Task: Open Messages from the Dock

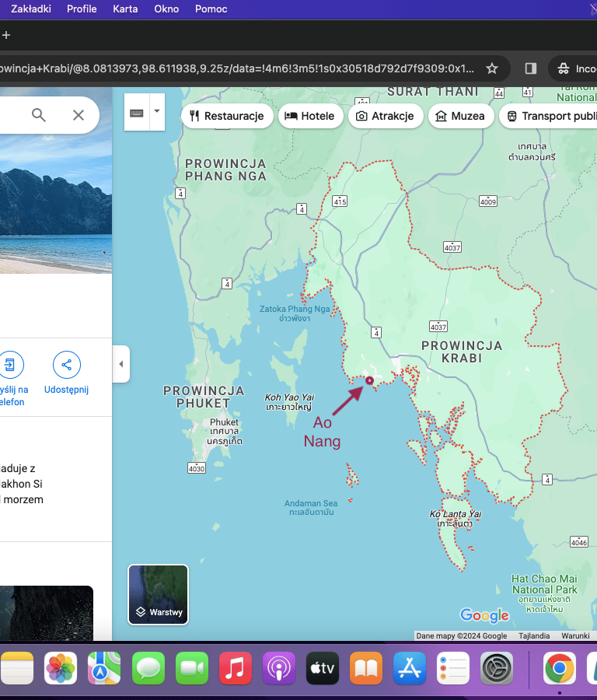Action: (148, 668)
